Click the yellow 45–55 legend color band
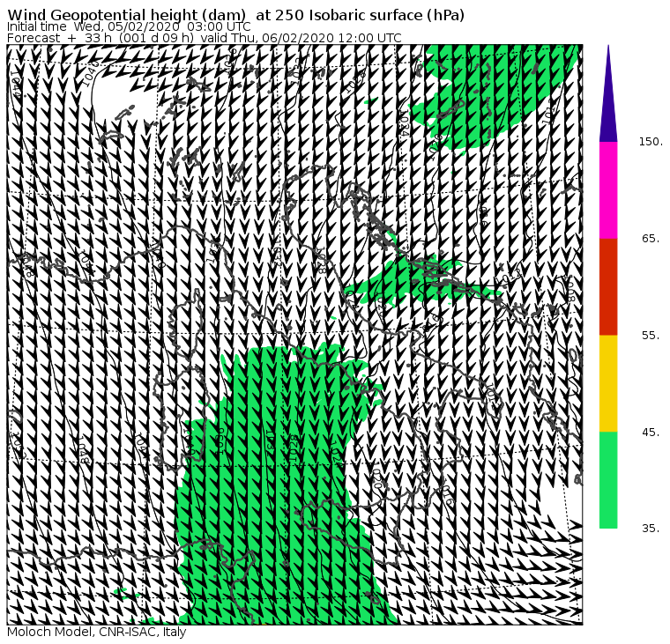 [608, 383]
